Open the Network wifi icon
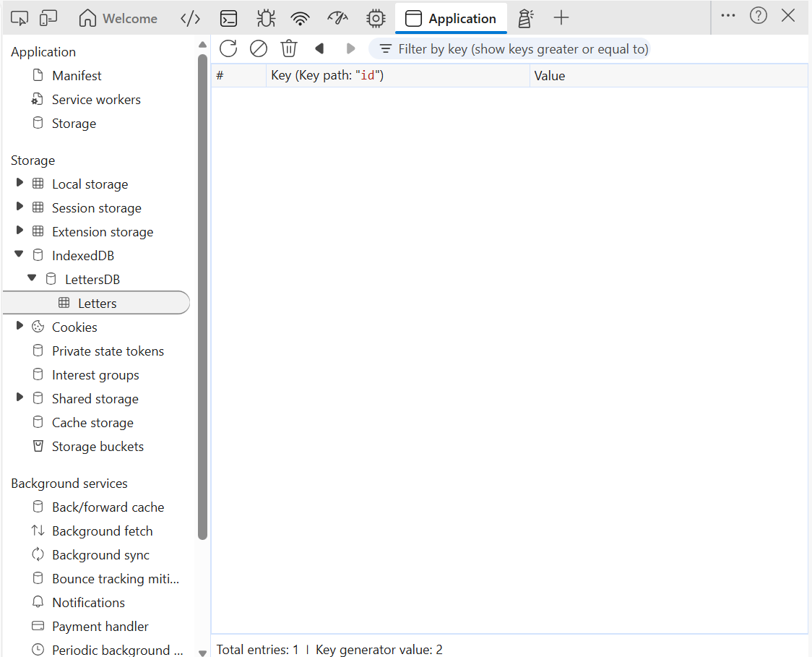 tap(301, 18)
